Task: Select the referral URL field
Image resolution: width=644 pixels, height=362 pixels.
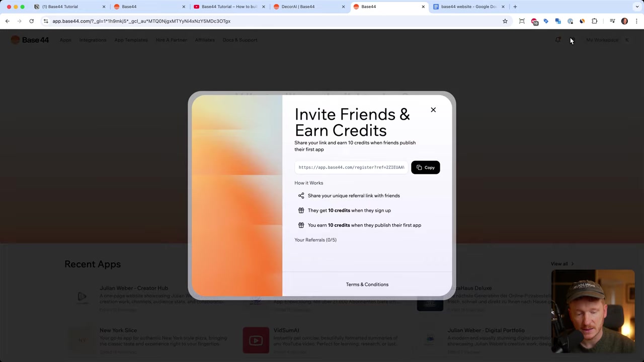Action: 351,167
